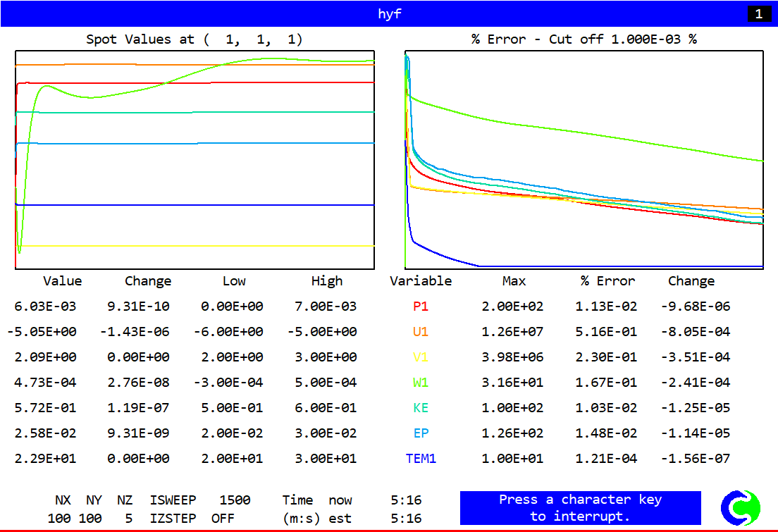Viewport: 778px width, 532px height.
Task: Click the hyf title bar
Action: click(389, 13)
